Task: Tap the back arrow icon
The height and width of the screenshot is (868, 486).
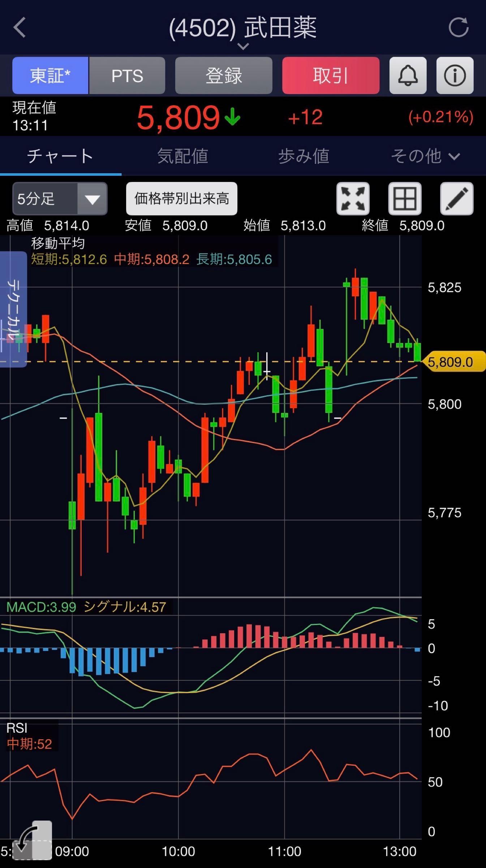Action: [20, 27]
